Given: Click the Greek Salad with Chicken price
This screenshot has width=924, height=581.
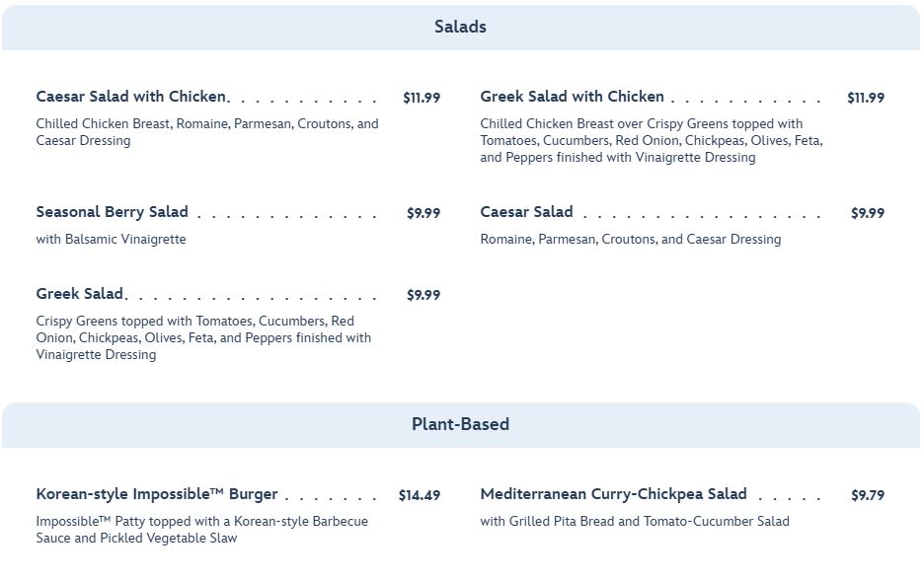Looking at the screenshot, I should tap(866, 98).
